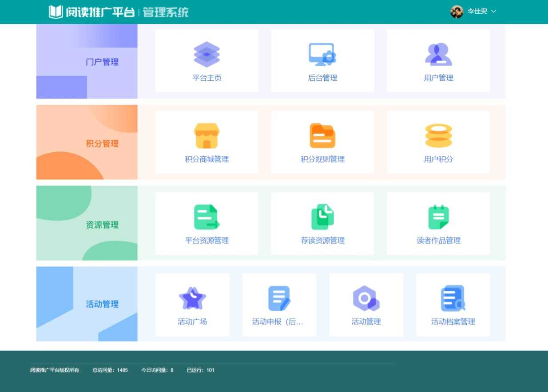Viewport: 548px width, 392px height.
Task: Expand the user menu chevron
Action: click(493, 12)
